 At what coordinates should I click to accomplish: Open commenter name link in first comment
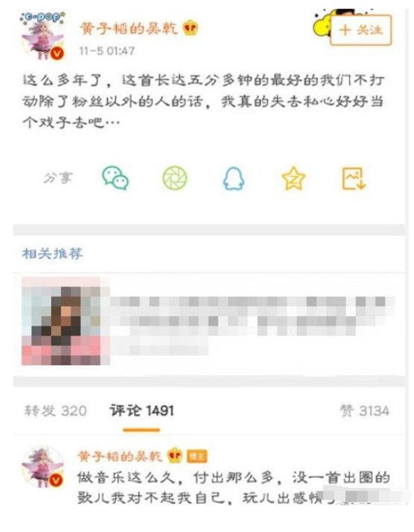pyautogui.click(x=120, y=456)
